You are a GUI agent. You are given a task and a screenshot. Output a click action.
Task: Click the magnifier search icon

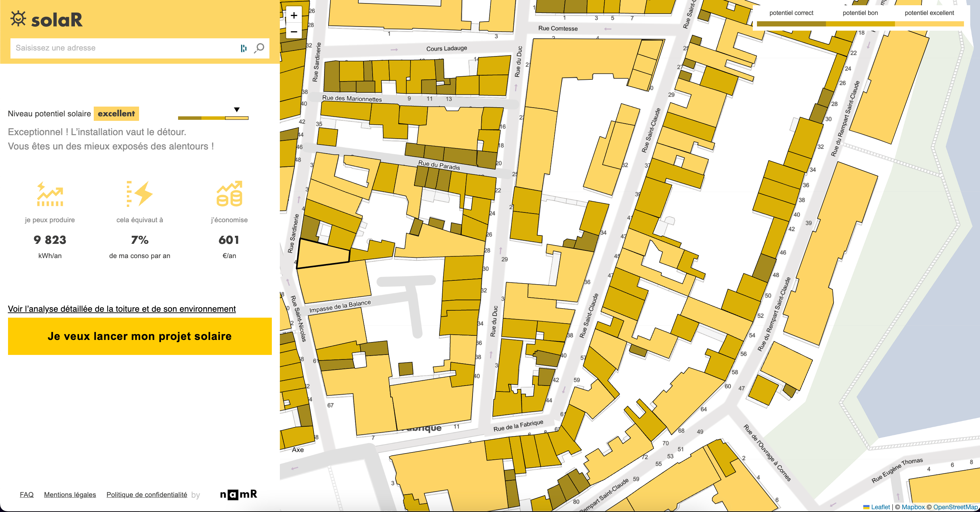pyautogui.click(x=259, y=48)
